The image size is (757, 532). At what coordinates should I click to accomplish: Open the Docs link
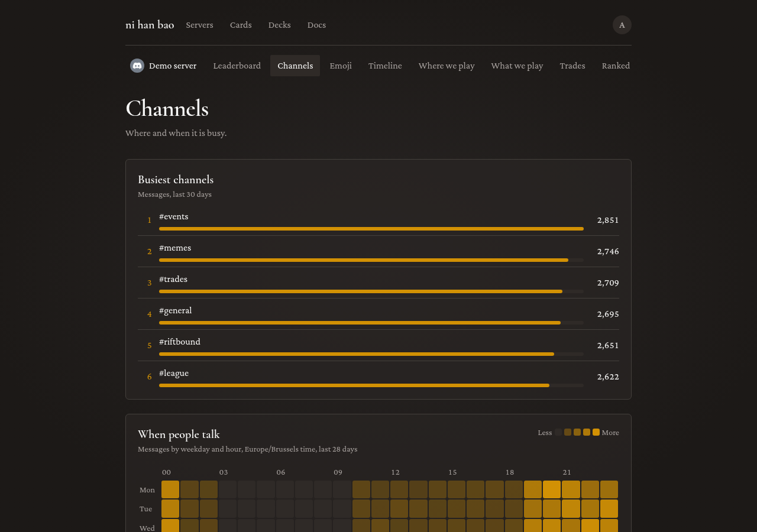pyautogui.click(x=316, y=25)
